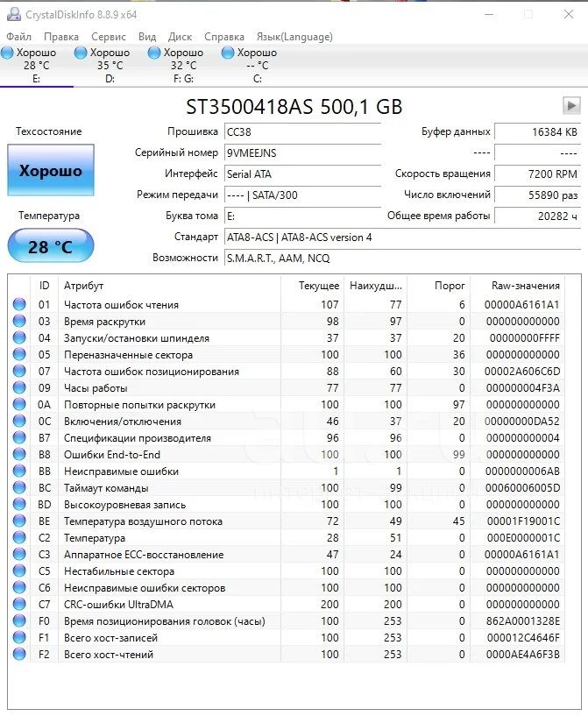Open the Правка menu
588x716 pixels.
coord(61,37)
